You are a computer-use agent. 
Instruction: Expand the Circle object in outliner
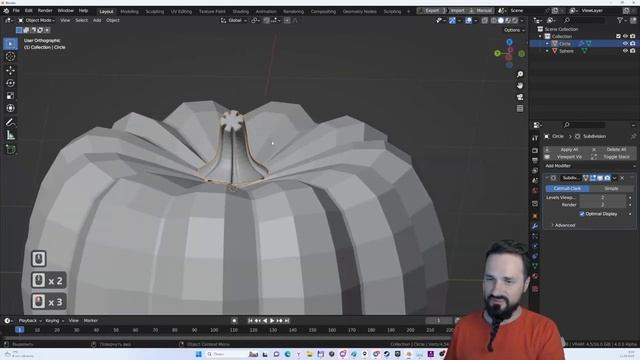pyautogui.click(x=547, y=44)
